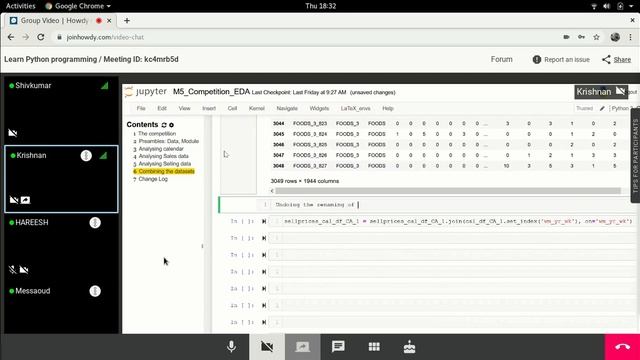Click the dataframe horizontal scrollbar

click(448, 191)
